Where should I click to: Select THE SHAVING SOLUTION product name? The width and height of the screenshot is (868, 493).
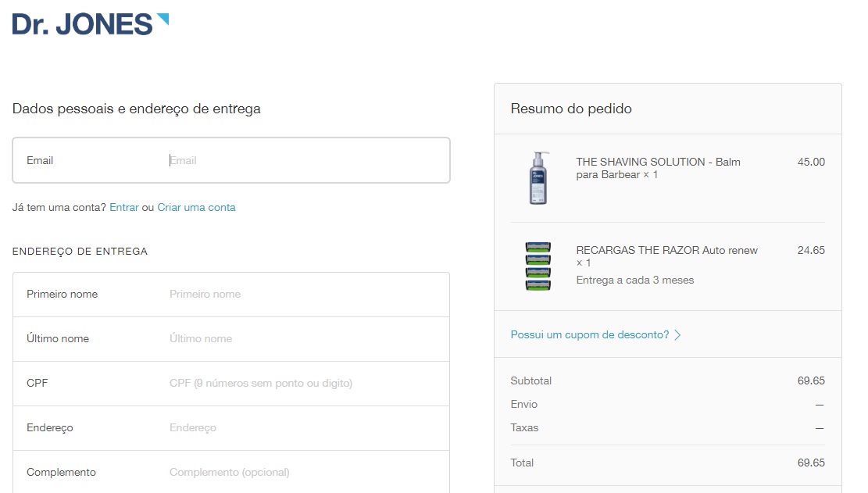[658, 168]
